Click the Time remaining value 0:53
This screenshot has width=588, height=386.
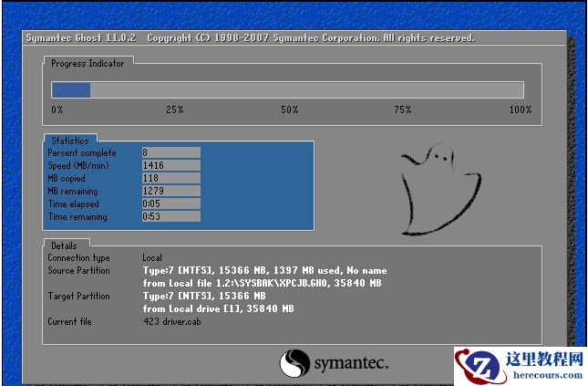[171, 216]
